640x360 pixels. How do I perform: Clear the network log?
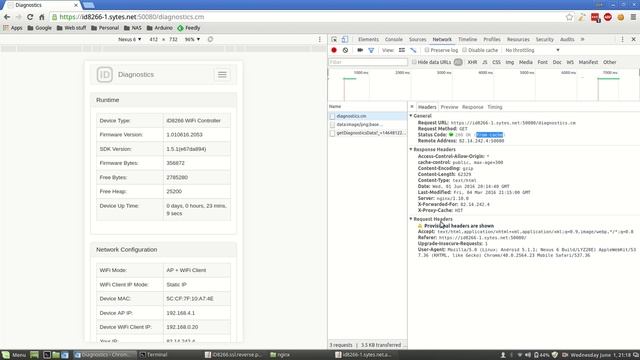[345, 50]
